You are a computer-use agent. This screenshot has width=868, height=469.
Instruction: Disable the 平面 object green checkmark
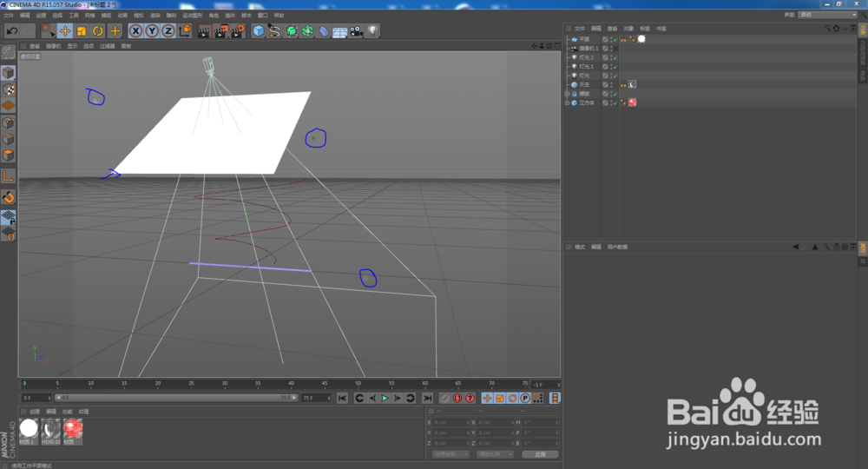pyautogui.click(x=615, y=39)
